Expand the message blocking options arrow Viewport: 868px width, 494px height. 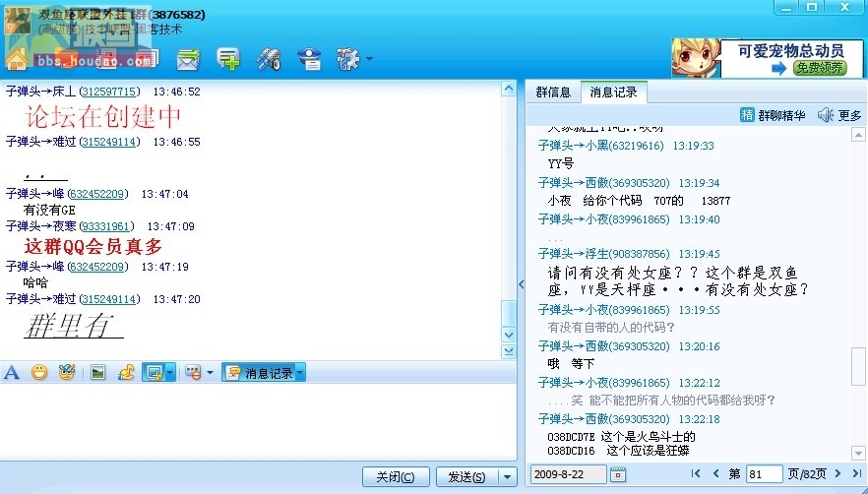(210, 373)
